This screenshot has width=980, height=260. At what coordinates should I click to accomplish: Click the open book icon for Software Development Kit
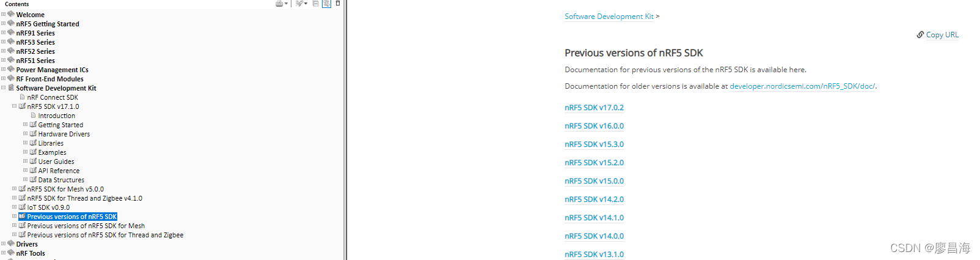click(x=11, y=87)
